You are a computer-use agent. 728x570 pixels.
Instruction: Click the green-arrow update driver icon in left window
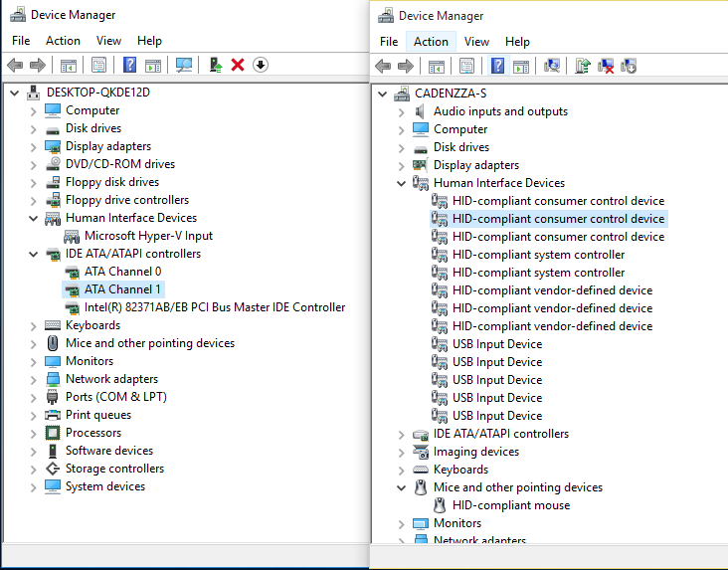pyautogui.click(x=215, y=65)
